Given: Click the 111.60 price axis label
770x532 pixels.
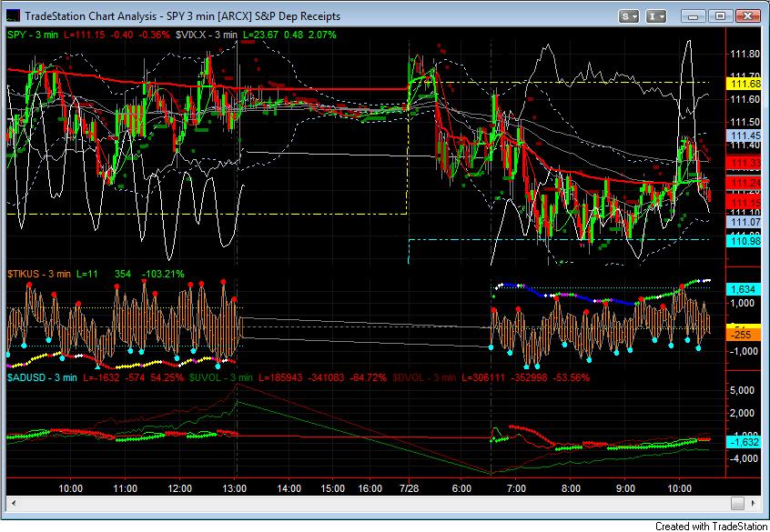Looking at the screenshot, I should 745,99.
